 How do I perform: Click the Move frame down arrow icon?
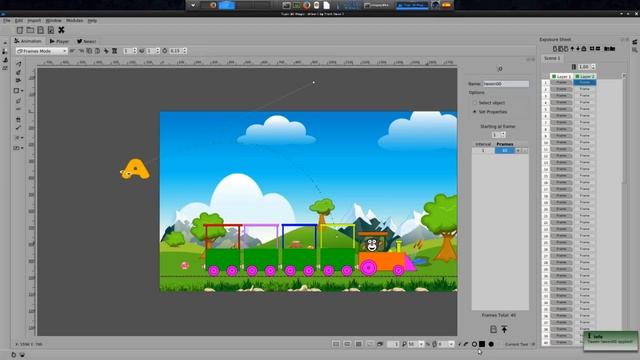pos(578,49)
